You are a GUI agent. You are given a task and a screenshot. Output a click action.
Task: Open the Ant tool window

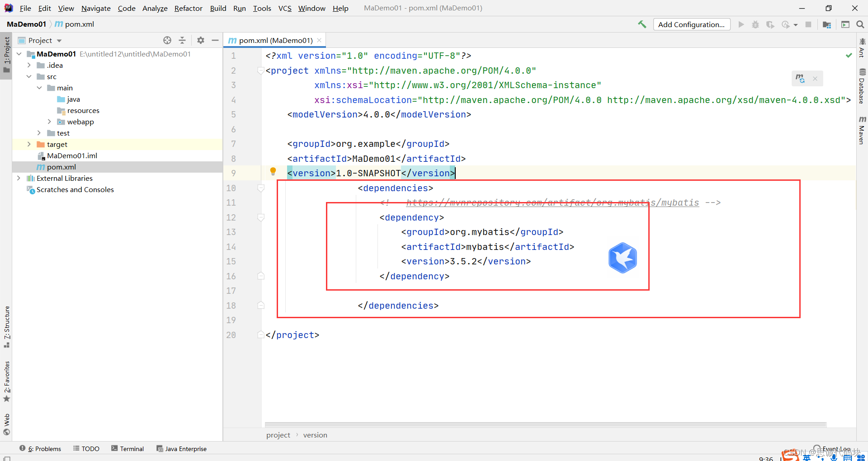click(862, 48)
